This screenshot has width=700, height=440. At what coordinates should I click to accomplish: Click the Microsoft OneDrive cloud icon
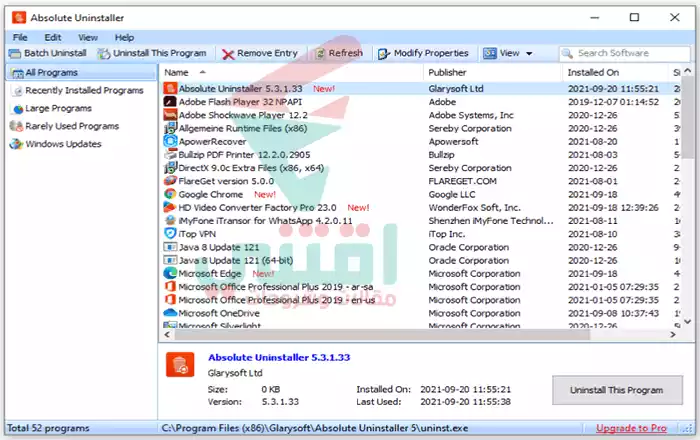coord(170,313)
